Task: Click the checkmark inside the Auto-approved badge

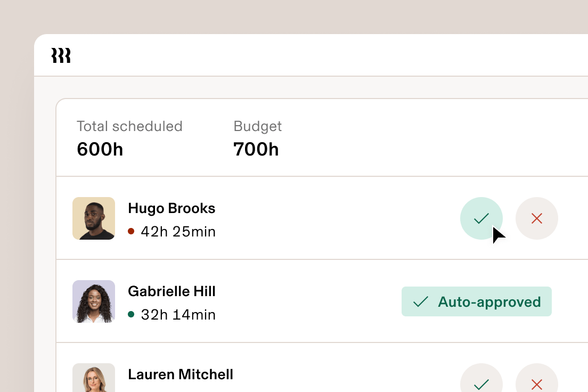Action: (420, 301)
